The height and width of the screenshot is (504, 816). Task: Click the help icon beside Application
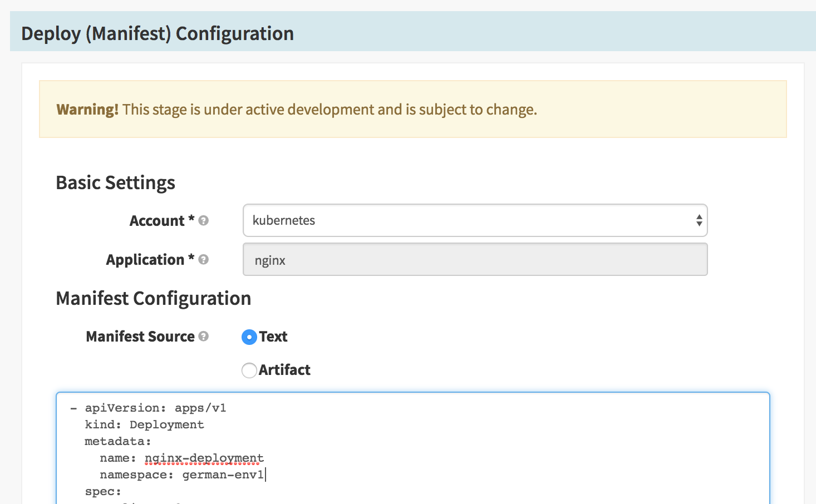click(204, 260)
